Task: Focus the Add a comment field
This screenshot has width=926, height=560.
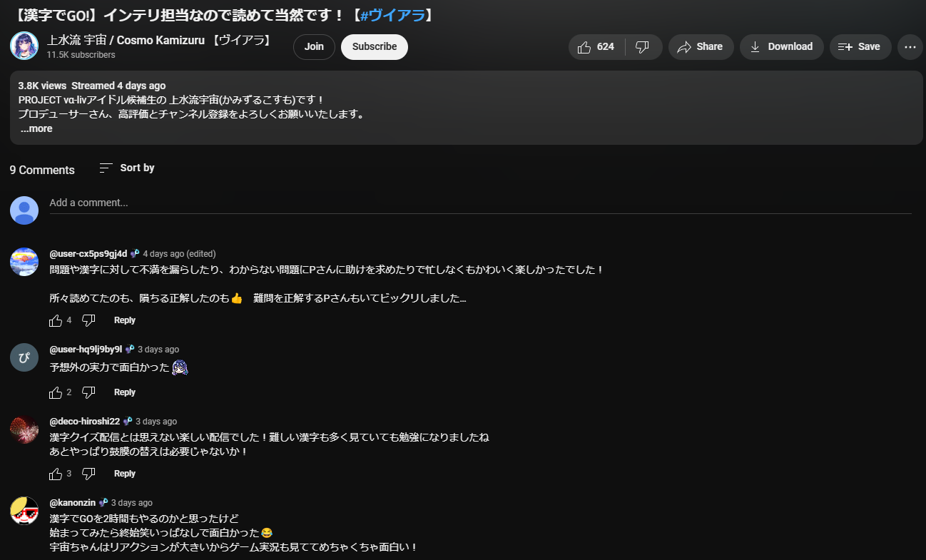Action: (x=480, y=203)
